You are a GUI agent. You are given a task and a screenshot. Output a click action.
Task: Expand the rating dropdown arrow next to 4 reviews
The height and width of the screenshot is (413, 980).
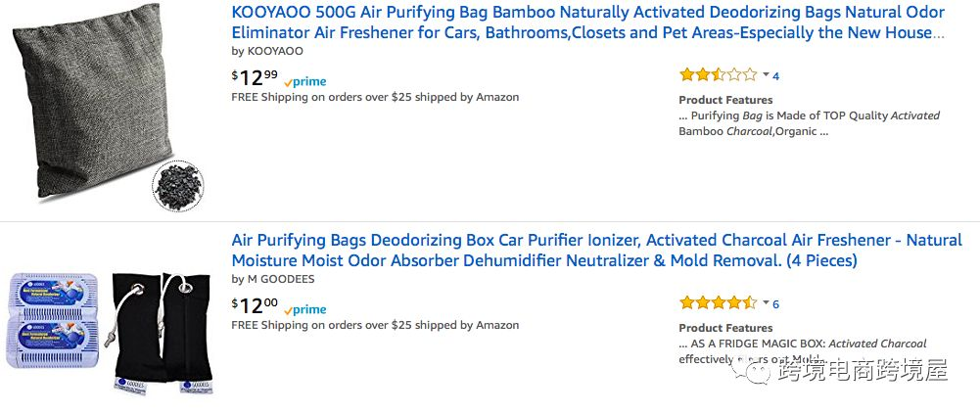[x=766, y=75]
